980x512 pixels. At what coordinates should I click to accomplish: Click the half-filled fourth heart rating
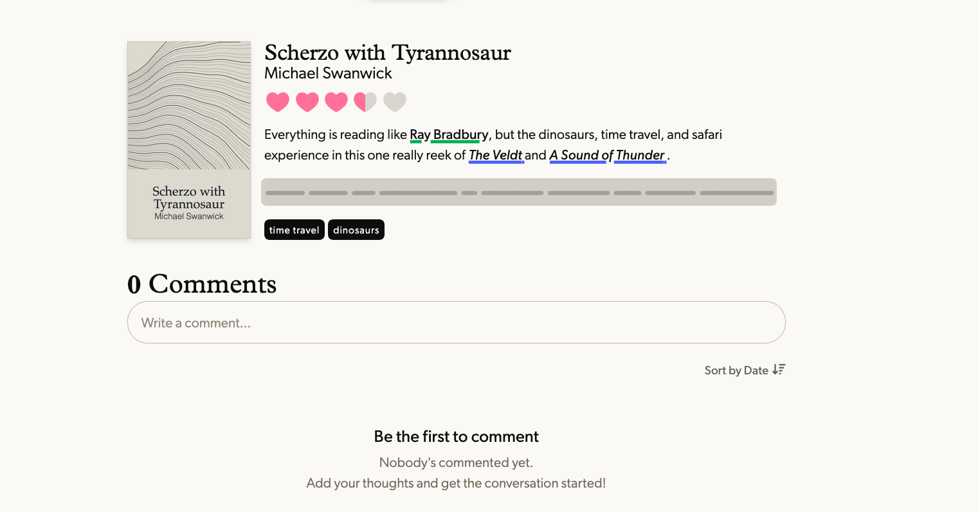365,102
